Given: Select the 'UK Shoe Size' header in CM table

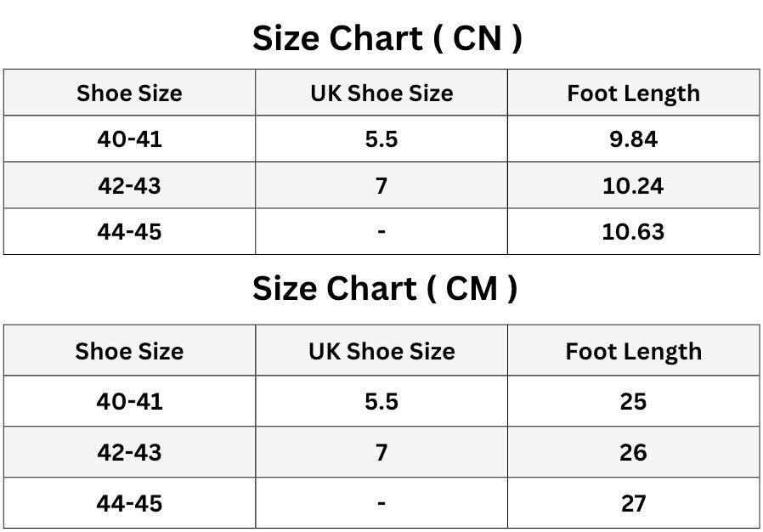Looking at the screenshot, I should (381, 352).
